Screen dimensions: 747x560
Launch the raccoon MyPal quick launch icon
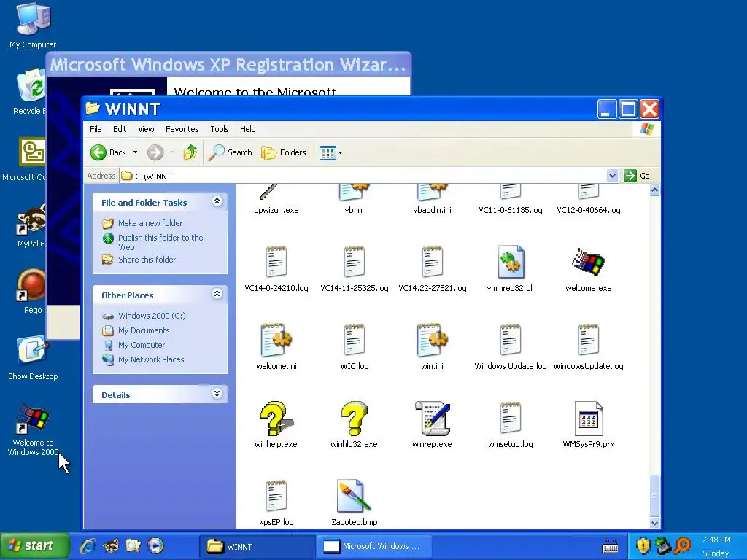click(111, 545)
